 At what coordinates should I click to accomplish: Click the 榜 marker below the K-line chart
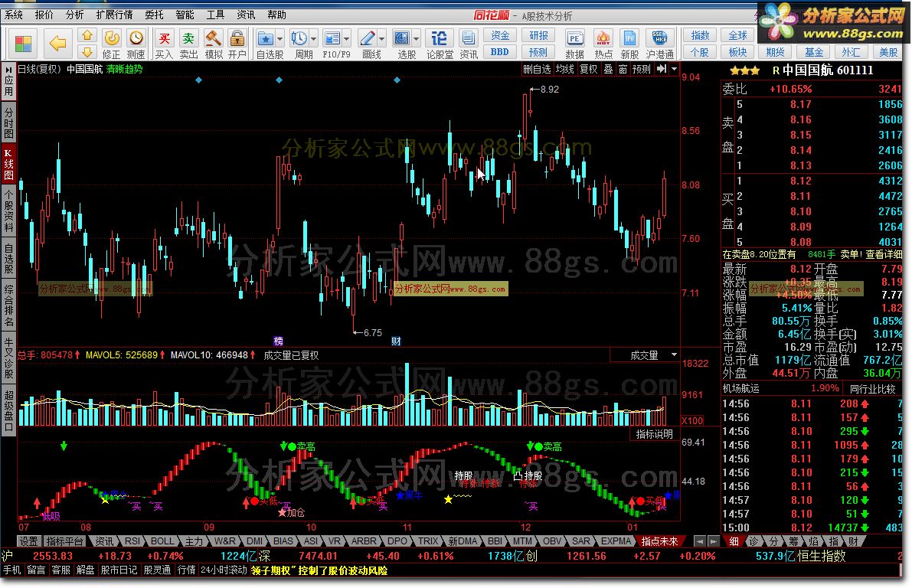[x=279, y=341]
